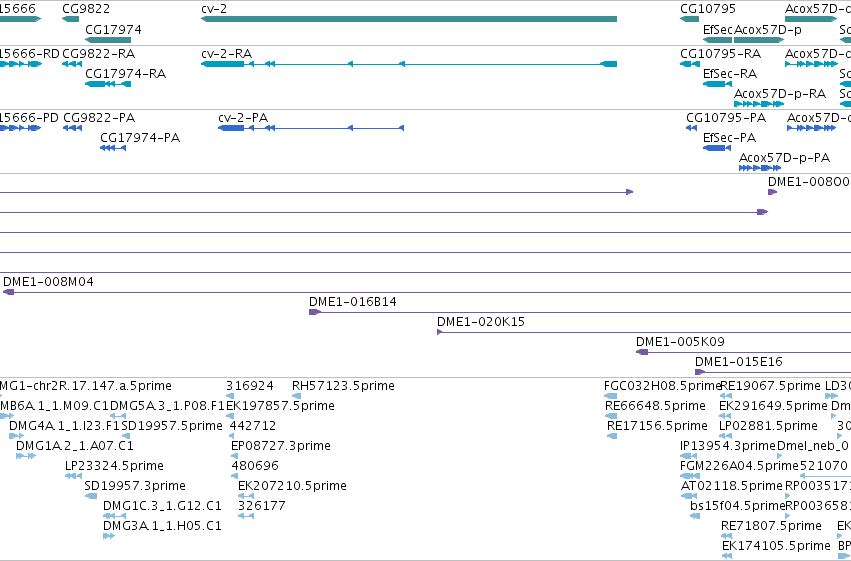Select EST DMG1A.2_1.A07.C1
Viewport: 851px width, 561px height.
coord(75,446)
